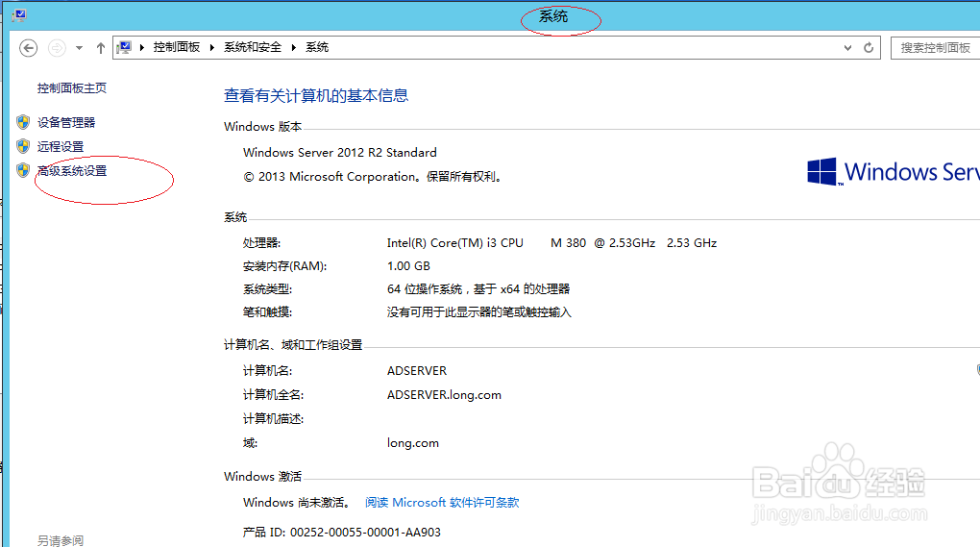980x547 pixels.
Task: Click the text 没有可用于此显示器的笔或触控输入
Action: coord(479,311)
